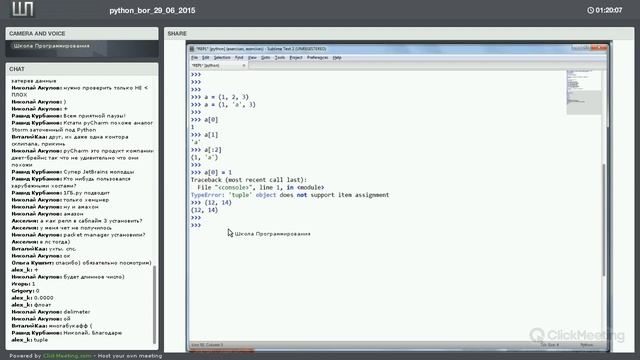Click the 01:20:07 elapsed time display
The width and height of the screenshot is (640, 360).
pyautogui.click(x=609, y=10)
